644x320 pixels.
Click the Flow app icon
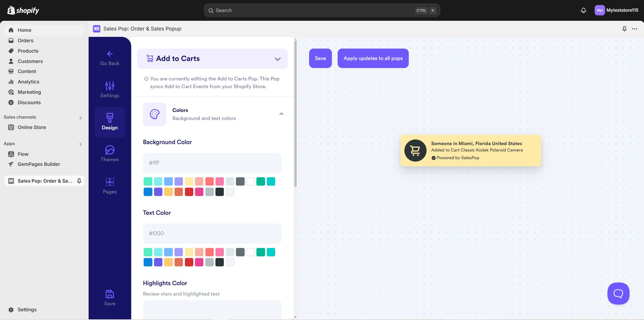click(11, 154)
